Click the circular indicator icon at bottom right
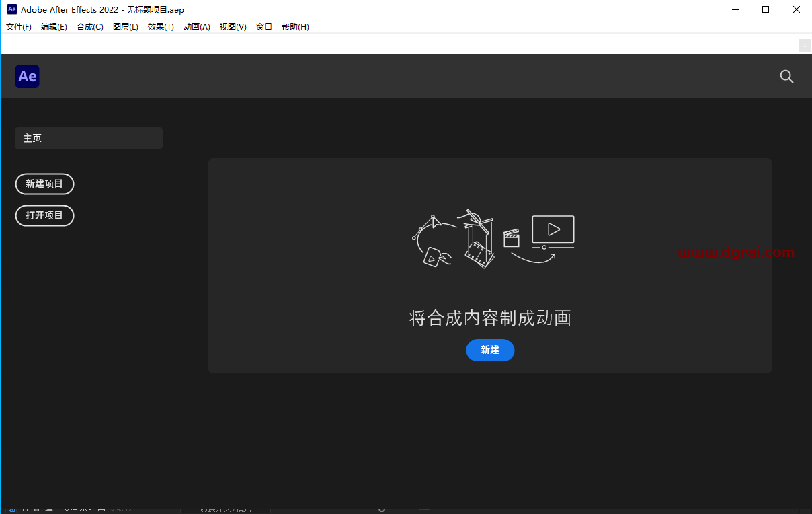Viewport: 812px width, 514px height. pos(382,509)
